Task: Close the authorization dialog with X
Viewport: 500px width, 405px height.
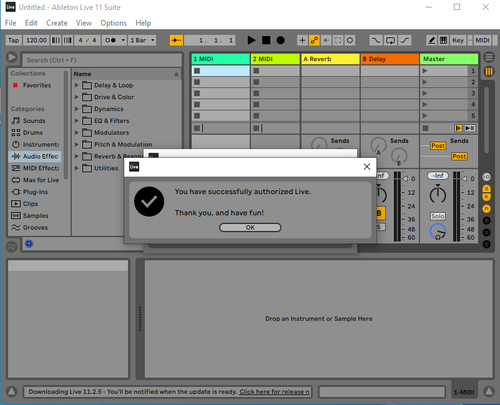Action: point(367,167)
